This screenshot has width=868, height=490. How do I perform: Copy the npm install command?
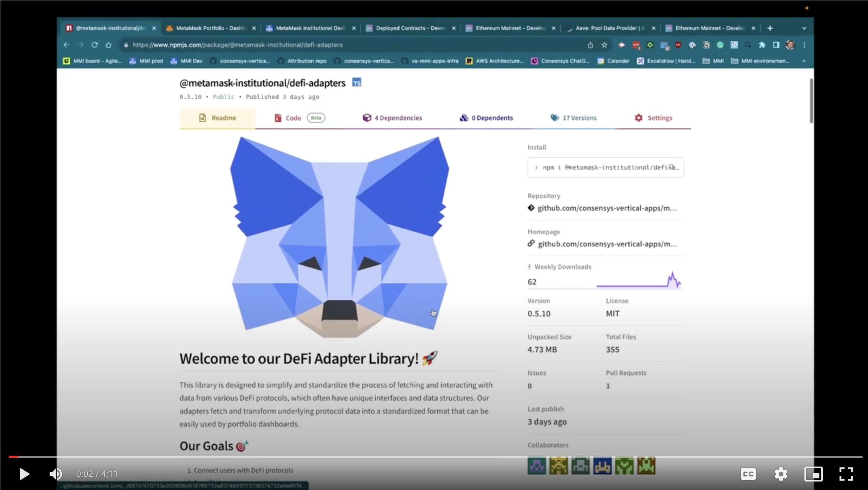(x=672, y=167)
